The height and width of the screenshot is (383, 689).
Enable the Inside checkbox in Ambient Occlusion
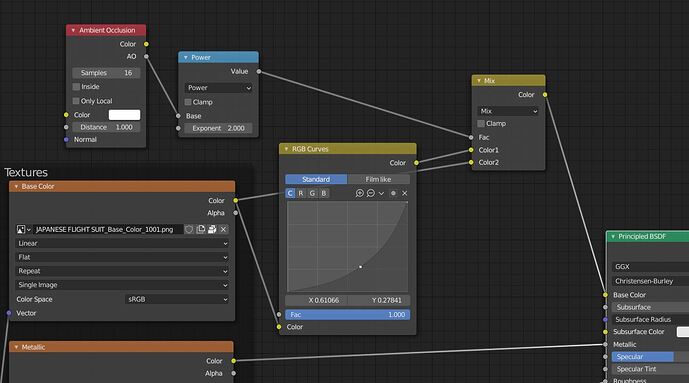76,87
